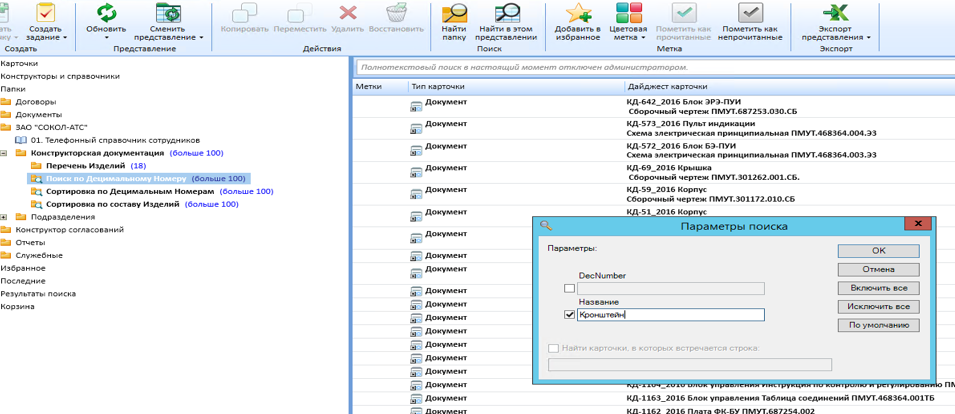955x414 pixels.
Task: Click the Исключить все button
Action: [878, 306]
